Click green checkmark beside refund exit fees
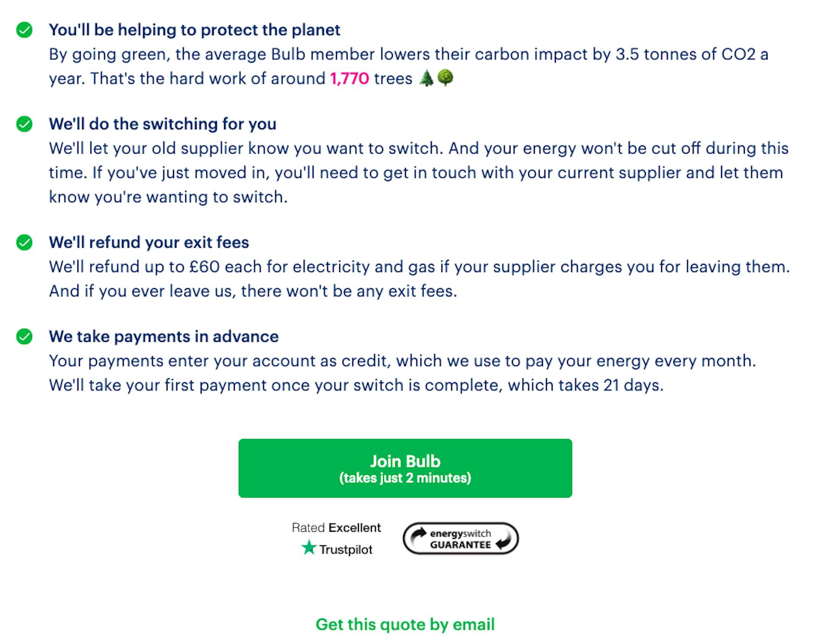Viewport: 840px width, 635px height. click(x=24, y=242)
